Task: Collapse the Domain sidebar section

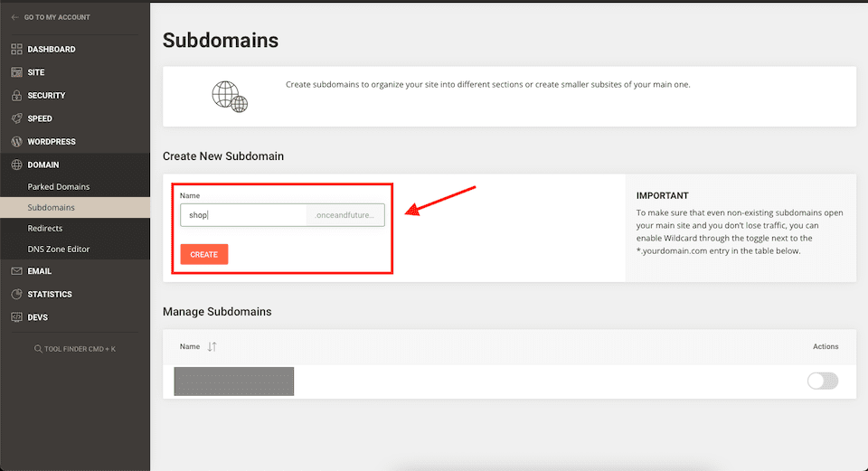Action: (x=43, y=165)
